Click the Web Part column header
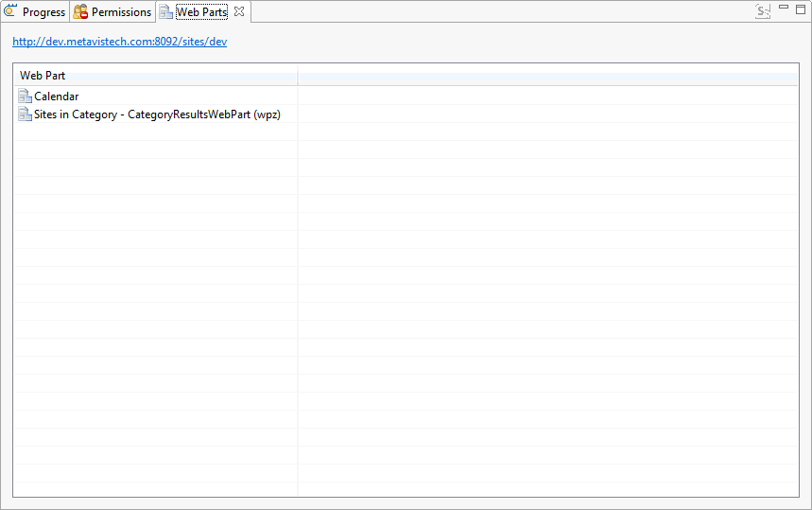The height and width of the screenshot is (510, 812). [155, 76]
